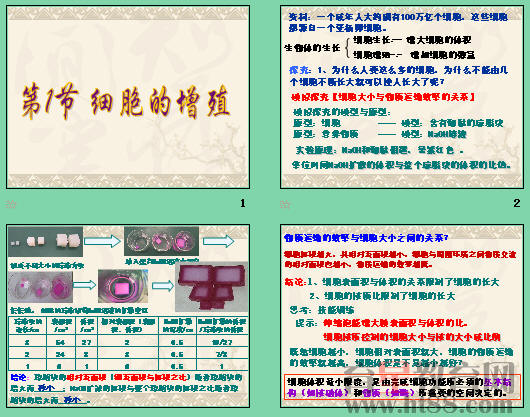This screenshot has width=530, height=417.
Task: Click the table cell showing 54
Action: [x=61, y=342]
